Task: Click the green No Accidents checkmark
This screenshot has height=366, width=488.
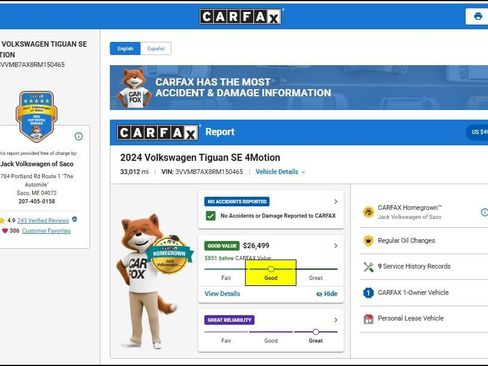Action: coord(210,216)
